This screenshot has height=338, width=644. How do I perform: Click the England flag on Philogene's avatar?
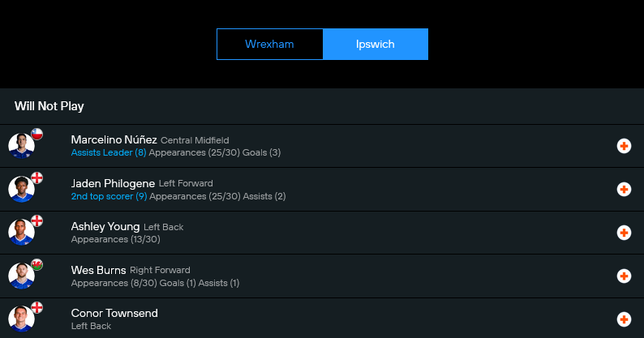tap(36, 178)
